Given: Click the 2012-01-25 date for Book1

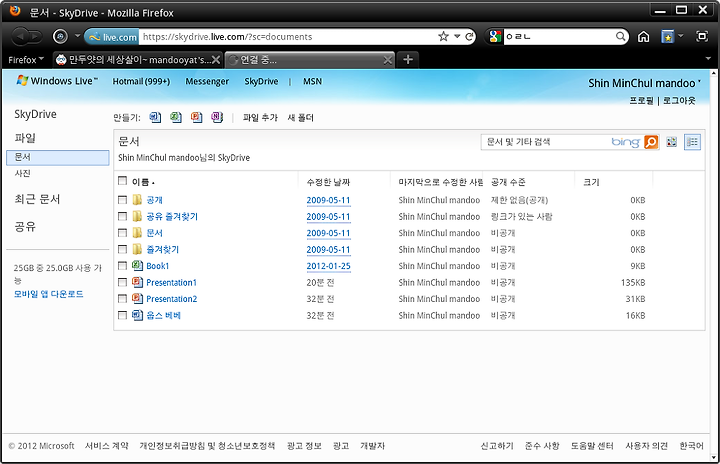Looking at the screenshot, I should (x=328, y=266).
